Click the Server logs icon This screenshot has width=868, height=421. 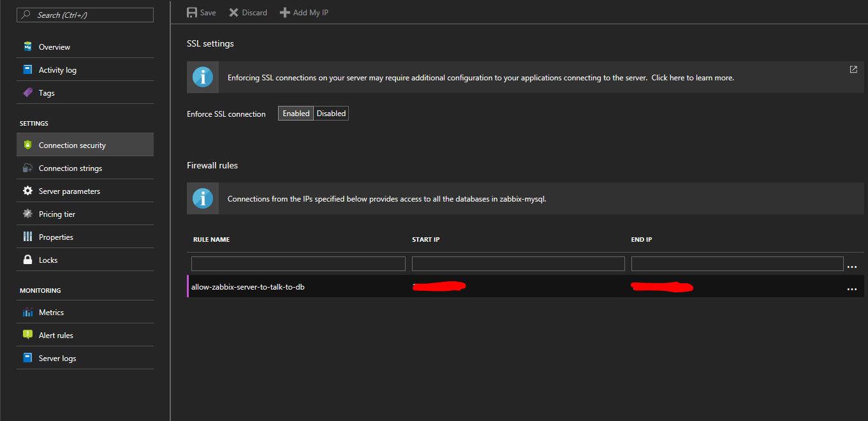point(27,358)
